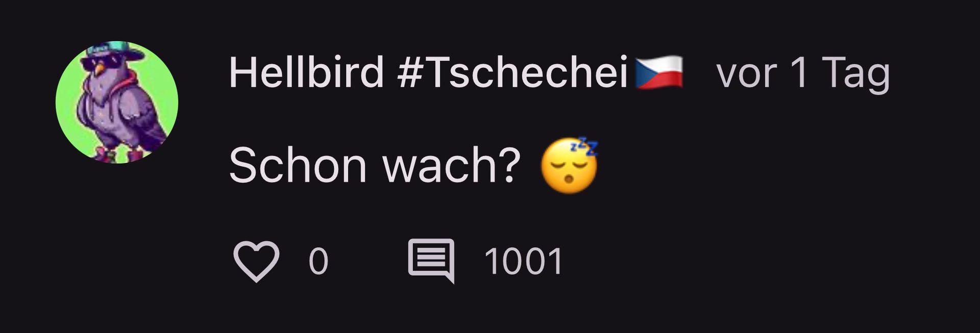Open Hellbird's pigeon profile avatar
The width and height of the screenshot is (980, 333).
(x=117, y=102)
